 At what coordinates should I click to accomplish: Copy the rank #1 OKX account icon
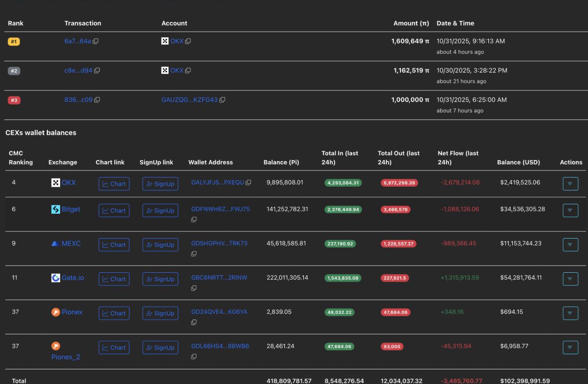188,41
